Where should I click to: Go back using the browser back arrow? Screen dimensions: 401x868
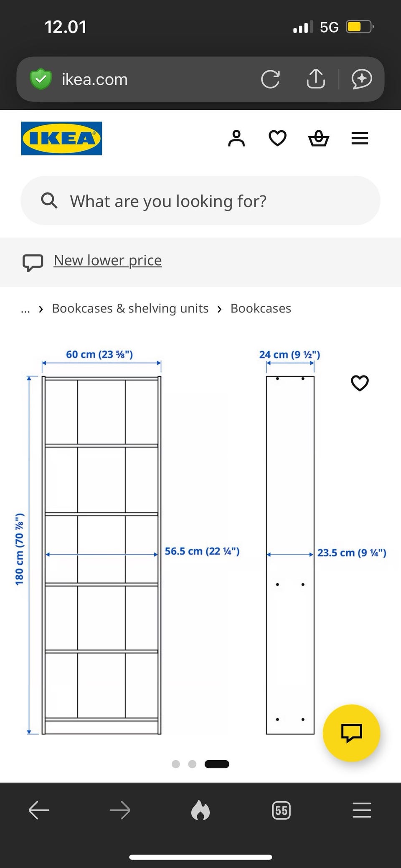click(x=39, y=810)
